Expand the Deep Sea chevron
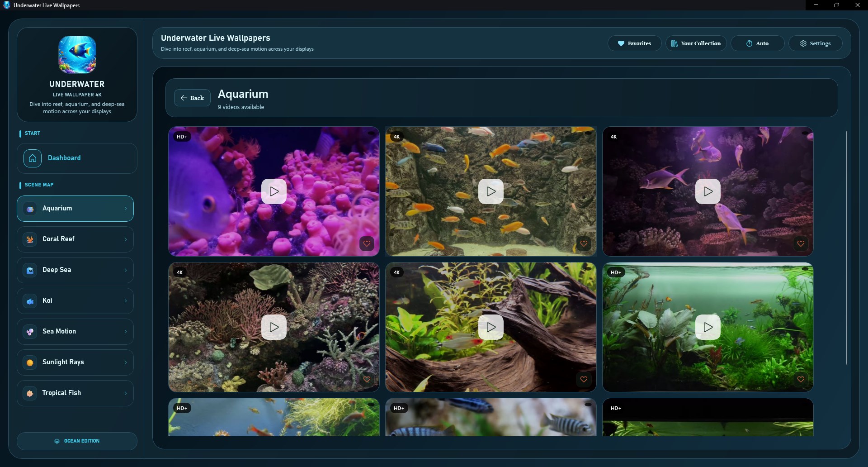Image resolution: width=868 pixels, height=467 pixels. 126,270
